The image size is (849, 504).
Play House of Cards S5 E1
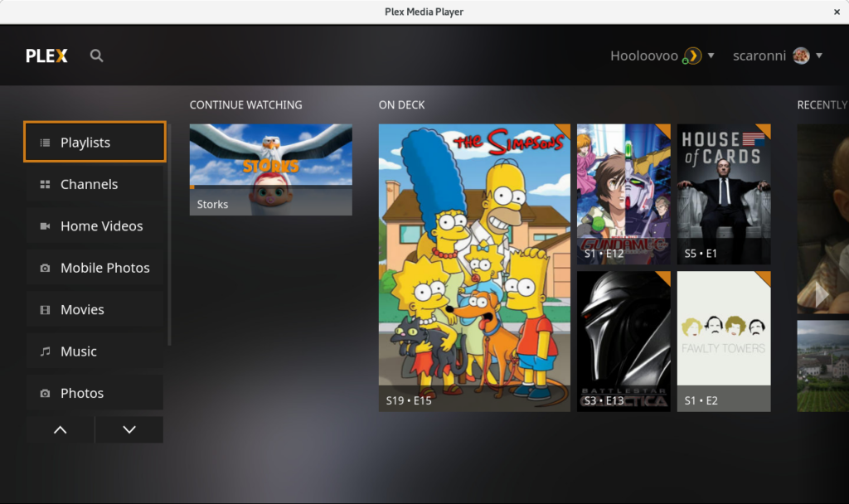point(723,193)
